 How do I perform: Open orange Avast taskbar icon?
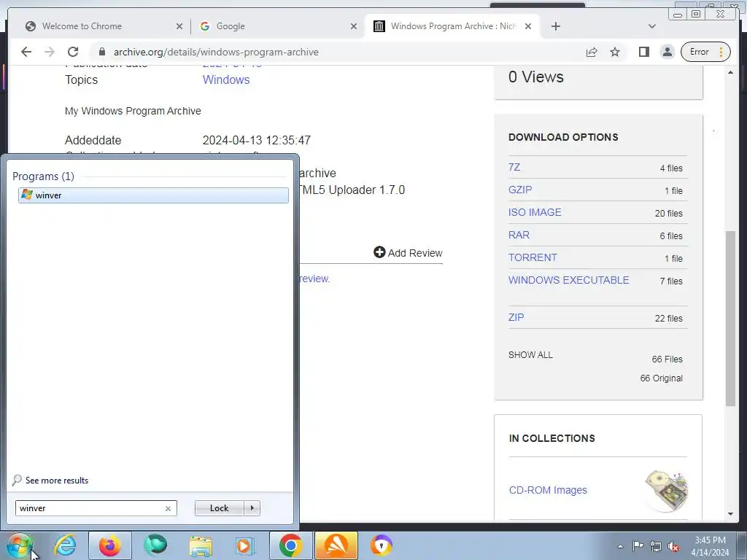[x=336, y=545]
